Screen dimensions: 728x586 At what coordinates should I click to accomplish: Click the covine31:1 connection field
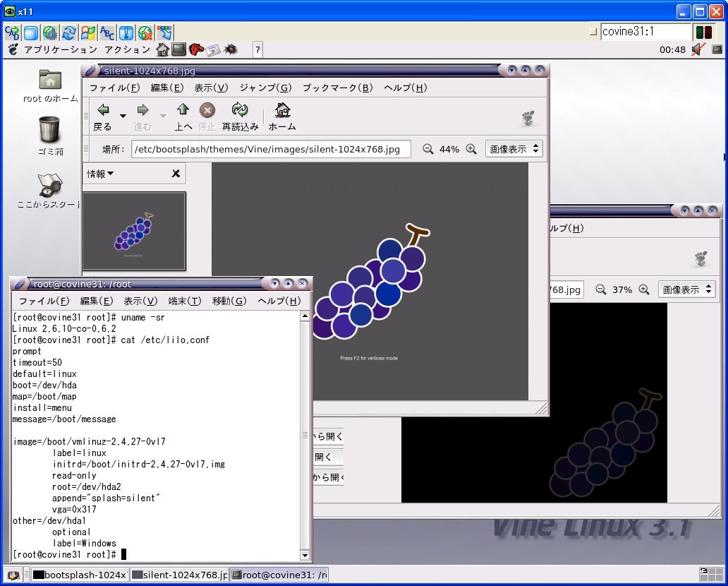(646, 32)
